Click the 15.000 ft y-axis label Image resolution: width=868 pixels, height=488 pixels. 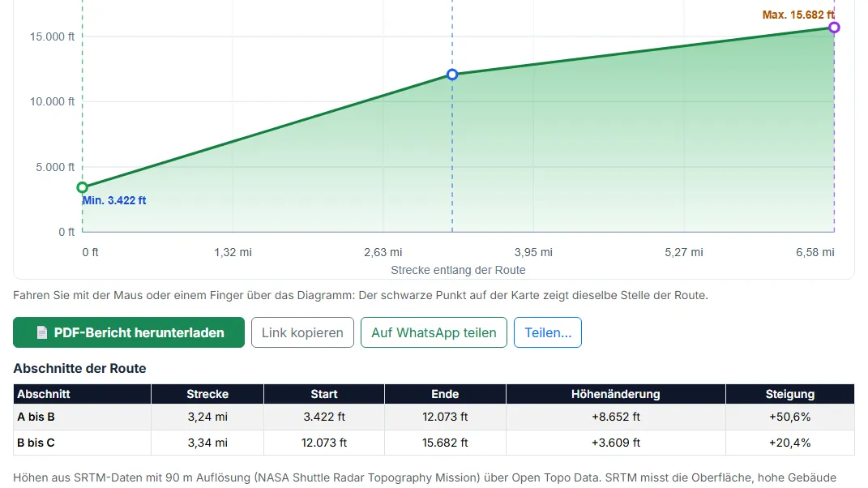tap(52, 36)
